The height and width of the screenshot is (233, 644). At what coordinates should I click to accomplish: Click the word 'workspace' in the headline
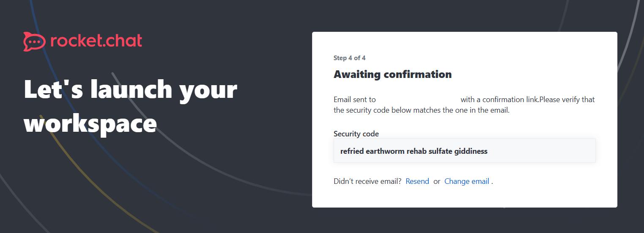tap(90, 124)
